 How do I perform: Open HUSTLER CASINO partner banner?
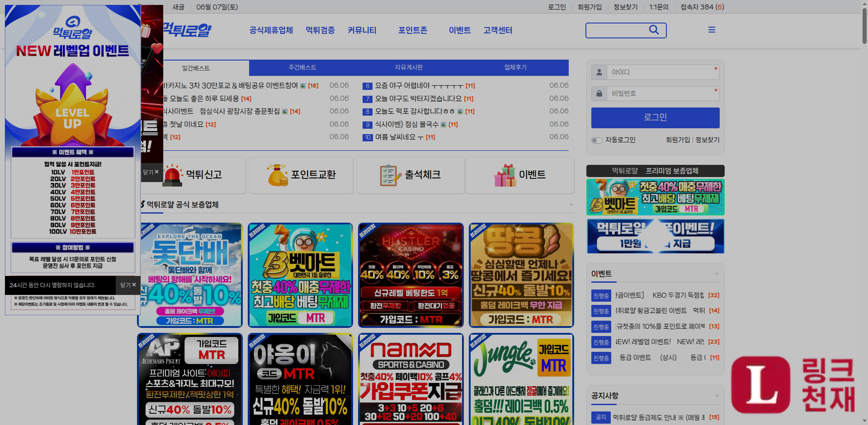click(x=411, y=275)
